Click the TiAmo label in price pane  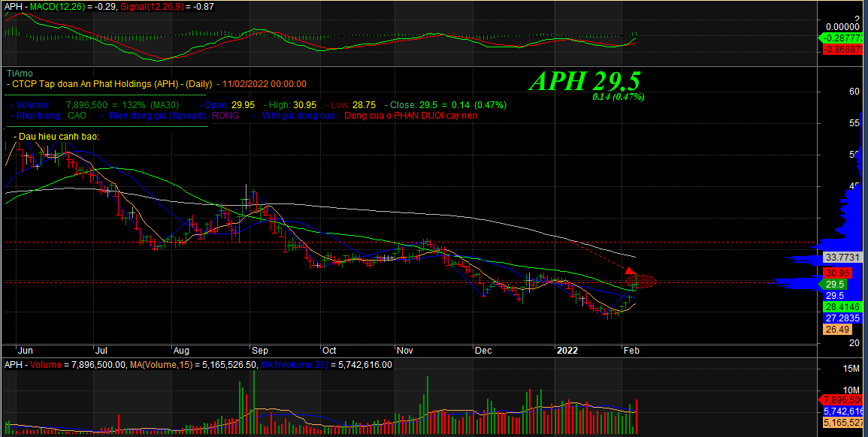[20, 73]
